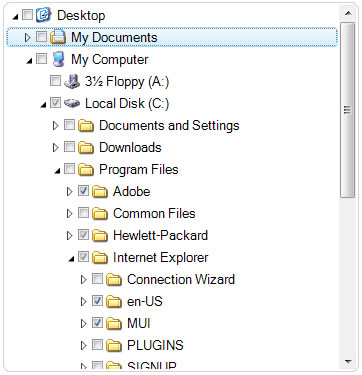Click the Desktop icon
Viewport: 362px width, 375px height.
44,15
